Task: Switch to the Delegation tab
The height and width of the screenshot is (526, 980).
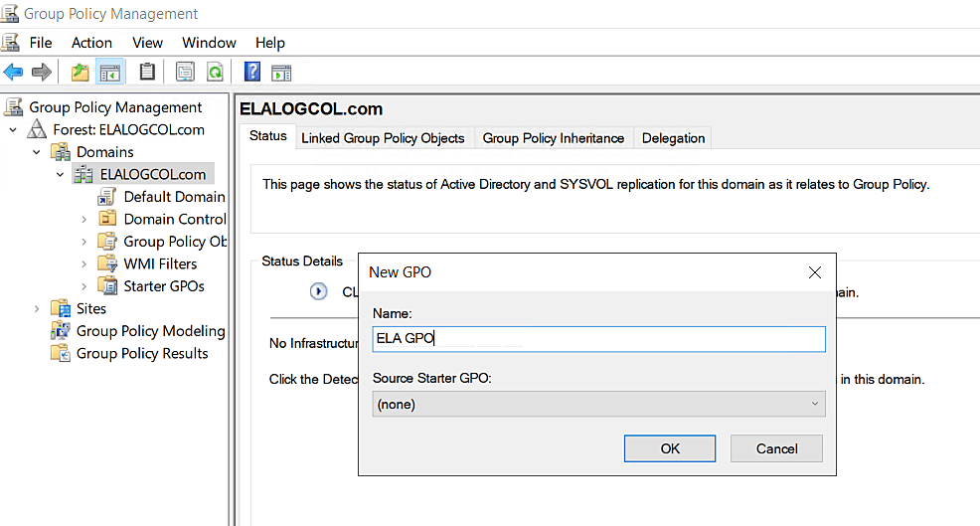Action: [x=673, y=138]
